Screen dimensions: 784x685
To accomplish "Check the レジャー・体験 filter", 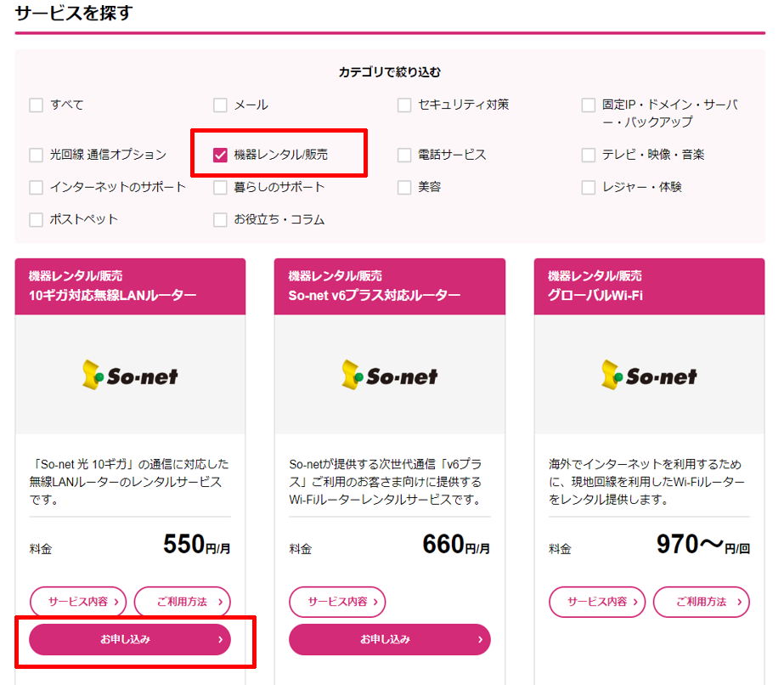I will coord(589,187).
